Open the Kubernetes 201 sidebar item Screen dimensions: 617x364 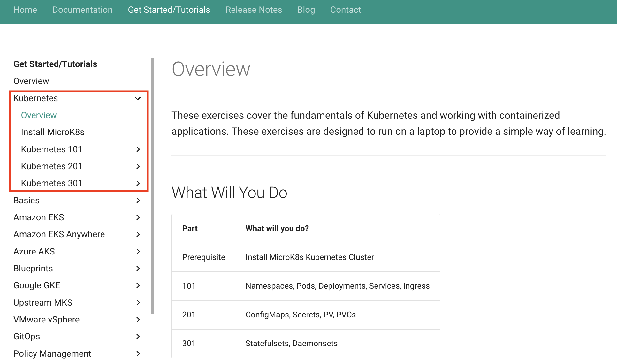[52, 166]
